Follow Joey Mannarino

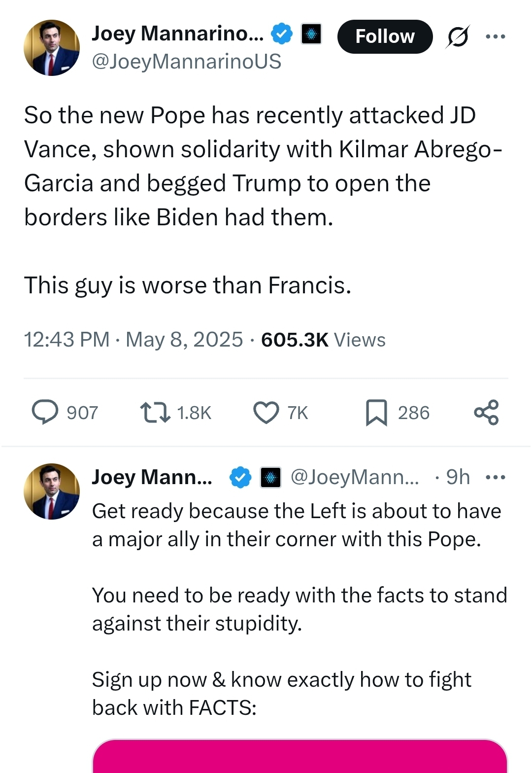click(385, 36)
